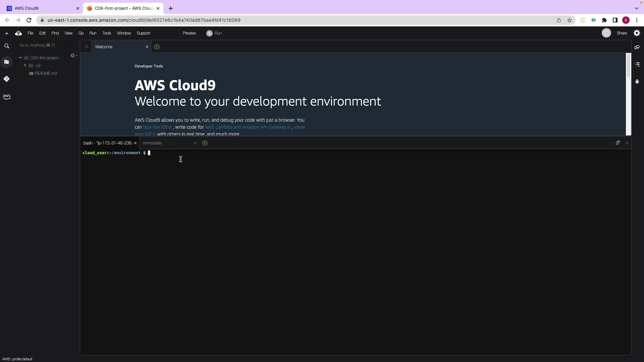Open the Source Control git panel icon

coord(6,79)
